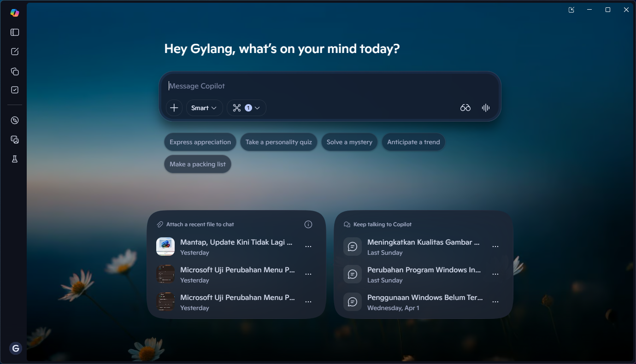Select the Make a packing list suggestion
The width and height of the screenshot is (636, 364).
[x=197, y=164]
